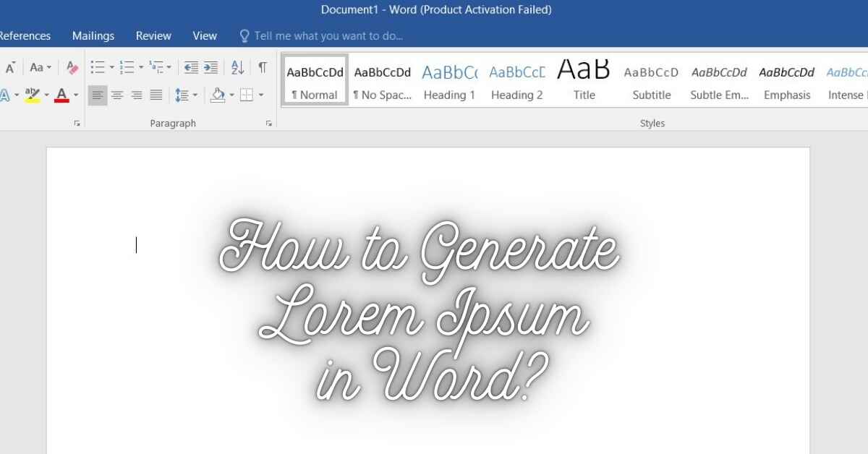Viewport: 868px width, 454px height.
Task: Click the Numbering list icon
Action: pos(127,68)
